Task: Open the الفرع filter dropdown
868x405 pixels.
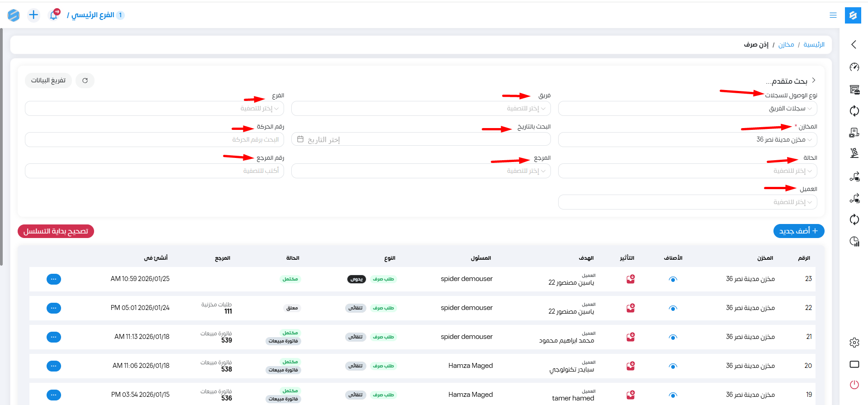Action: (154, 109)
